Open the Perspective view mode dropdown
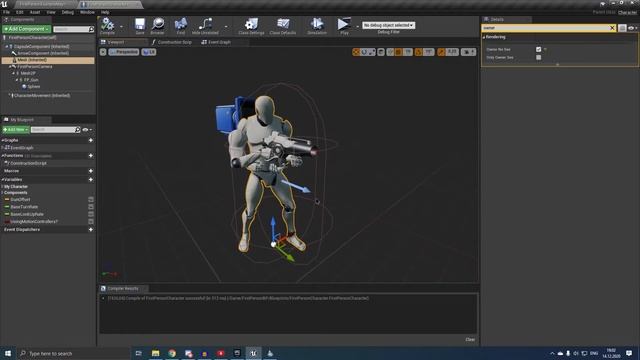 coord(124,52)
